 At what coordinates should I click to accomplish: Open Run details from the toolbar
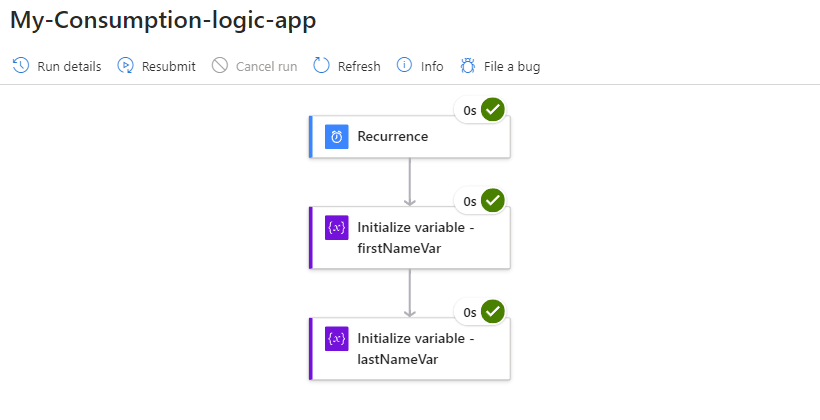point(69,67)
